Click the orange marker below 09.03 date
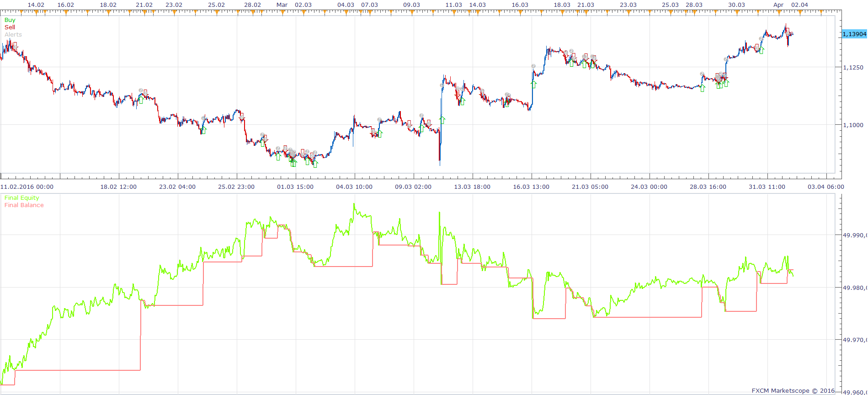This screenshot has height=395, width=868. 412,12
